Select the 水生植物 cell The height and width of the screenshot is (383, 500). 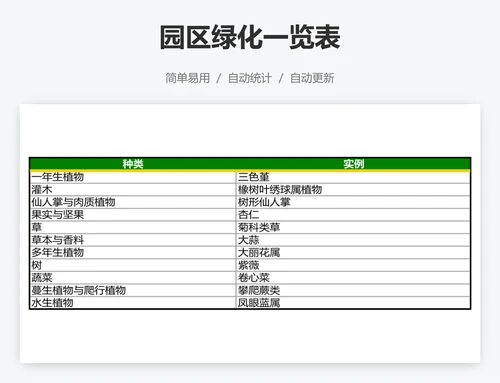pyautogui.click(x=133, y=303)
